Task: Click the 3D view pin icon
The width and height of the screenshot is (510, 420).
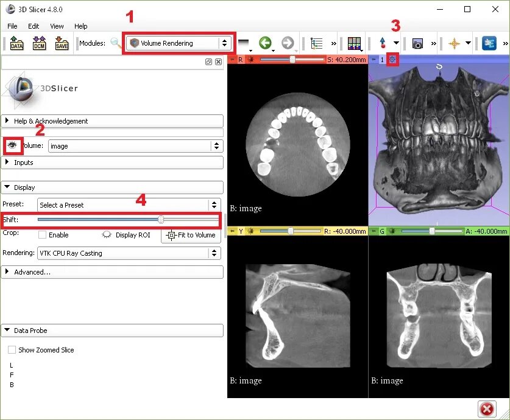Action: [374, 60]
